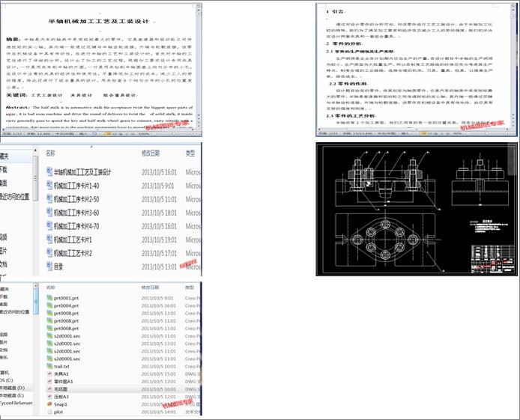
Task: Select the 机械加工工序卡片3-60 document icon
Action: tap(49, 213)
